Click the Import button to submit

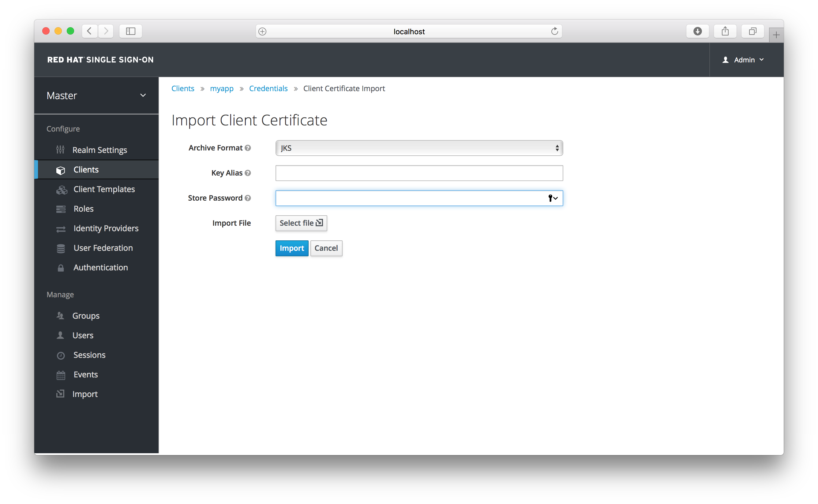coord(291,248)
